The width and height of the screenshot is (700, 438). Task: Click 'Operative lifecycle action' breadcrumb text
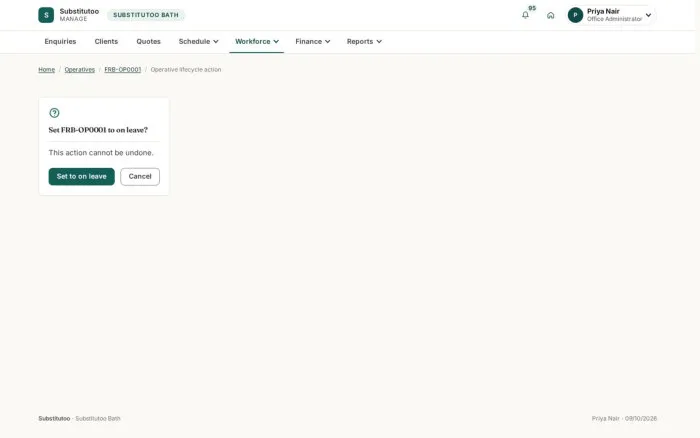click(x=186, y=70)
